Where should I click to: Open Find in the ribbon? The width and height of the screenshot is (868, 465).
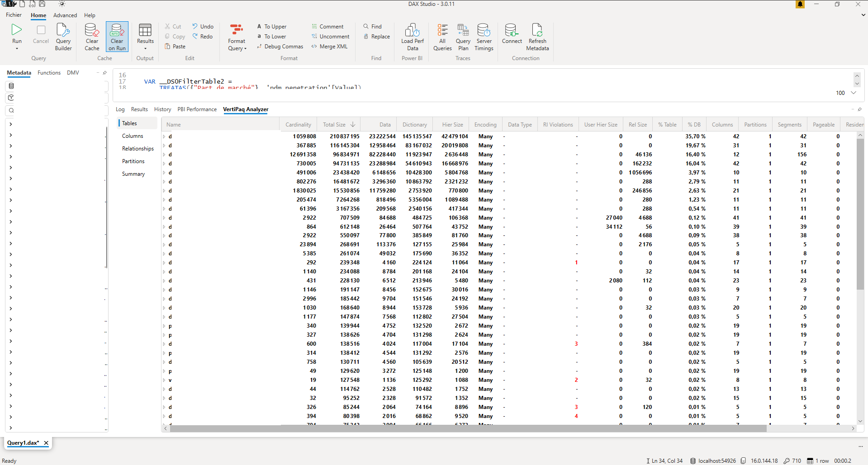tap(372, 27)
